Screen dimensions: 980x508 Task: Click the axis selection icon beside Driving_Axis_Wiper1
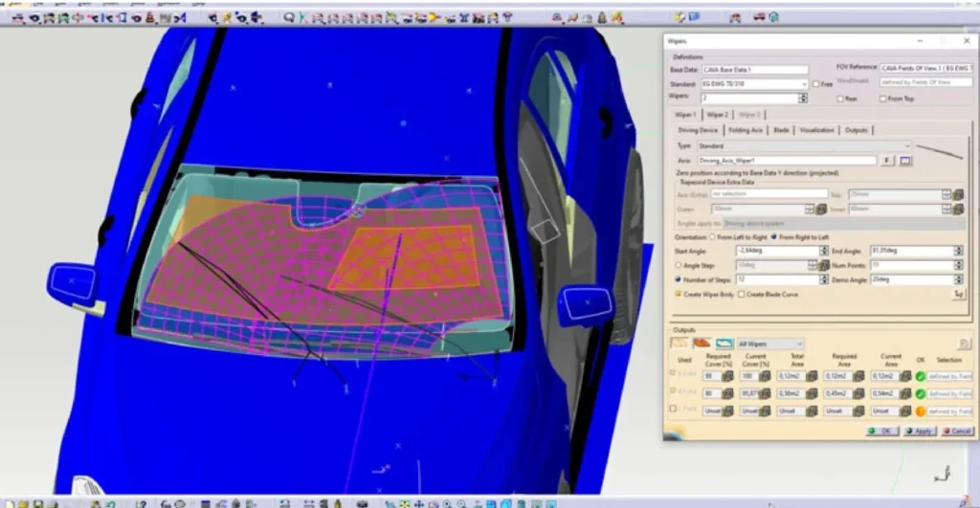904,161
